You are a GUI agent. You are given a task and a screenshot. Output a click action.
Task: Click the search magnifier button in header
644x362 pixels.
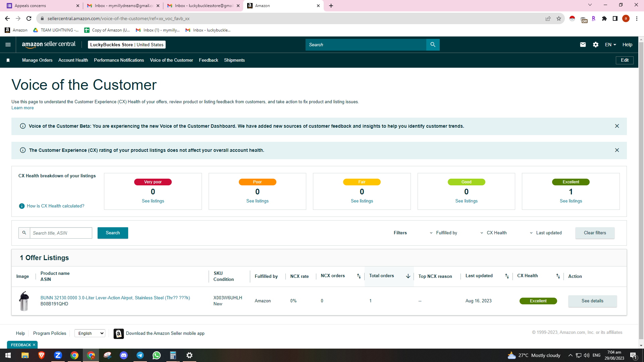433,45
